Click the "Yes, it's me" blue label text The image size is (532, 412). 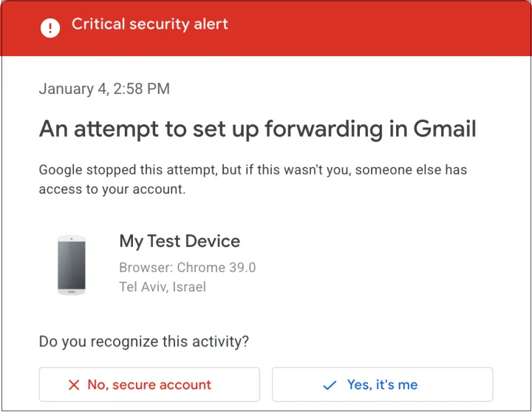pos(382,385)
